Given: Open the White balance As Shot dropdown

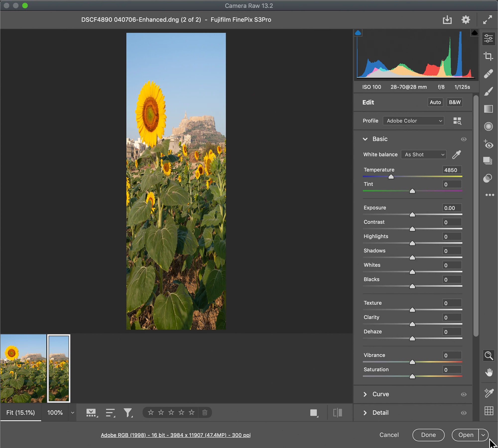Looking at the screenshot, I should [424, 154].
